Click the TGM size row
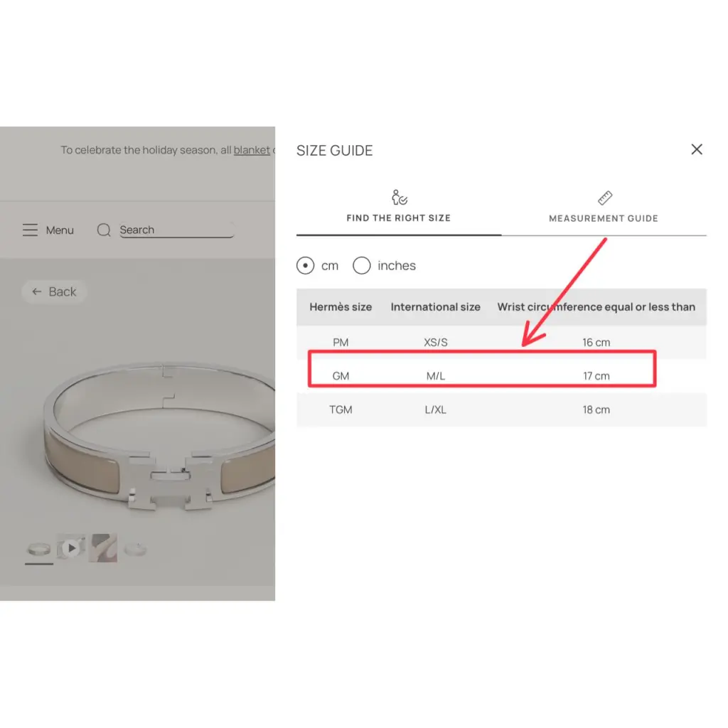The height and width of the screenshot is (728, 728). pyautogui.click(x=501, y=409)
